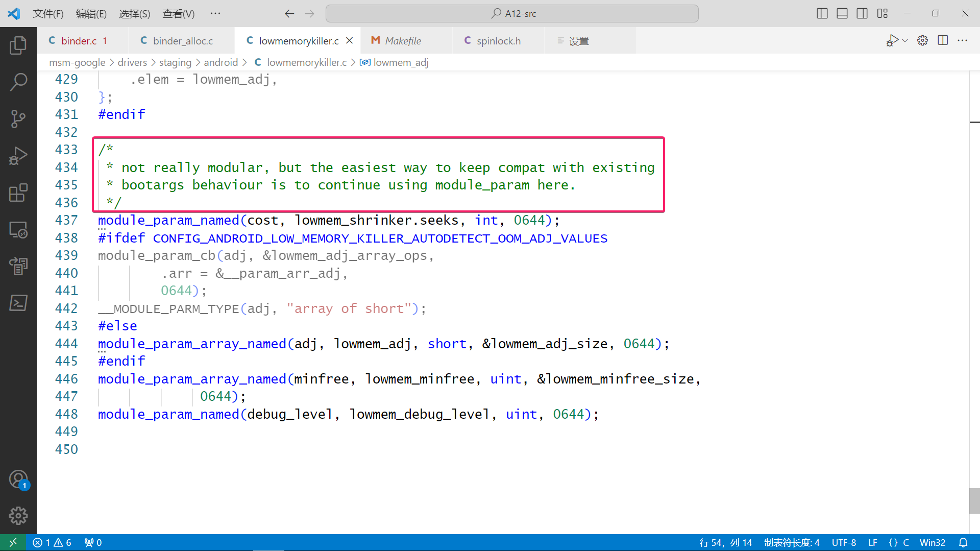
Task: Toggle secondary side bar visibility
Action: pos(862,14)
